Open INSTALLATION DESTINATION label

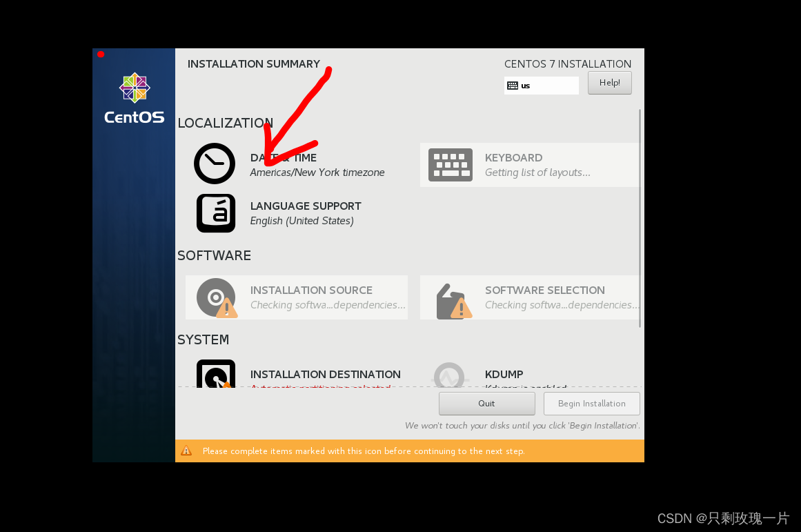pos(326,375)
